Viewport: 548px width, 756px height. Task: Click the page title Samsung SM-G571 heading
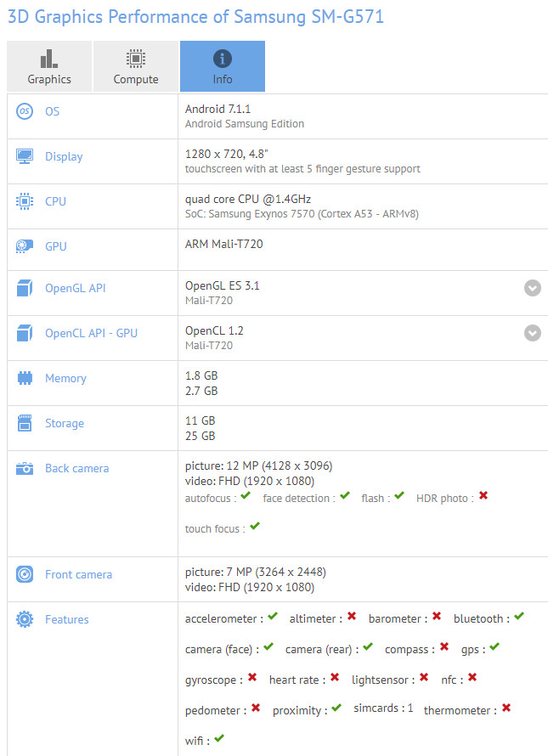(x=195, y=16)
